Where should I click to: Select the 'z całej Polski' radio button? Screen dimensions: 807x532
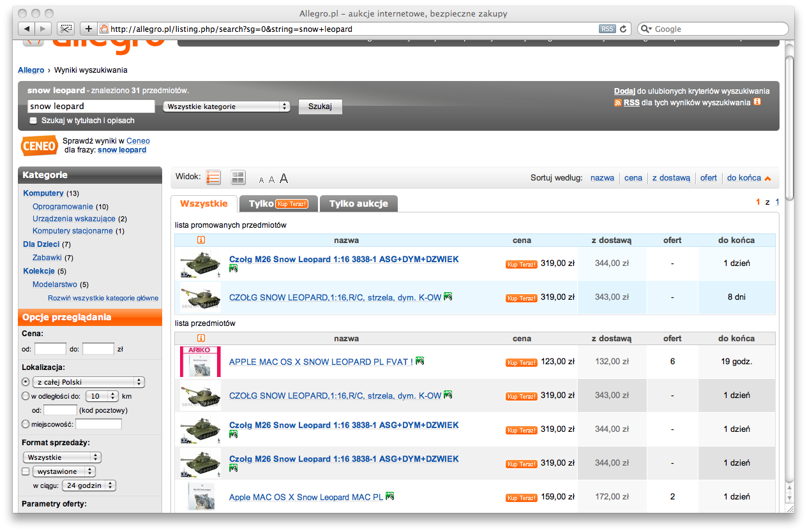tap(26, 382)
